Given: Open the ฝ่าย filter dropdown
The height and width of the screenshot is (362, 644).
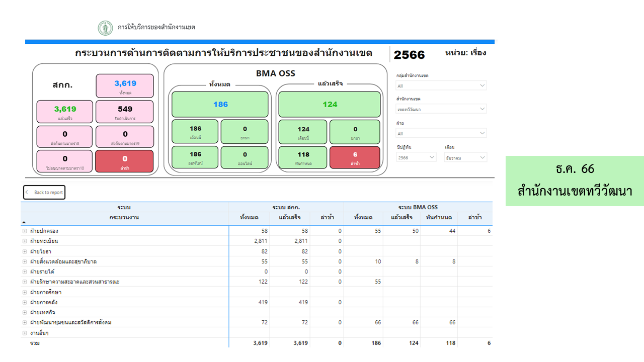Looking at the screenshot, I should 441,133.
